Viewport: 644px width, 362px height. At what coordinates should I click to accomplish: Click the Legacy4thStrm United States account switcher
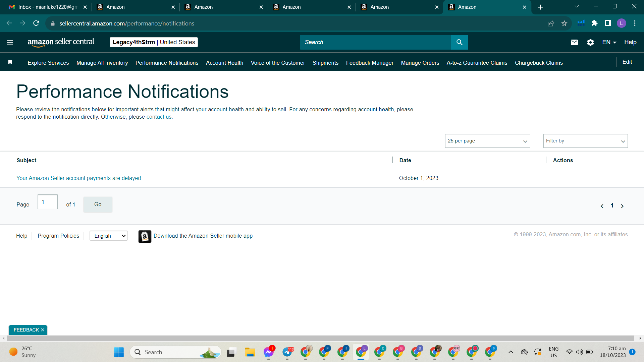coord(154,42)
